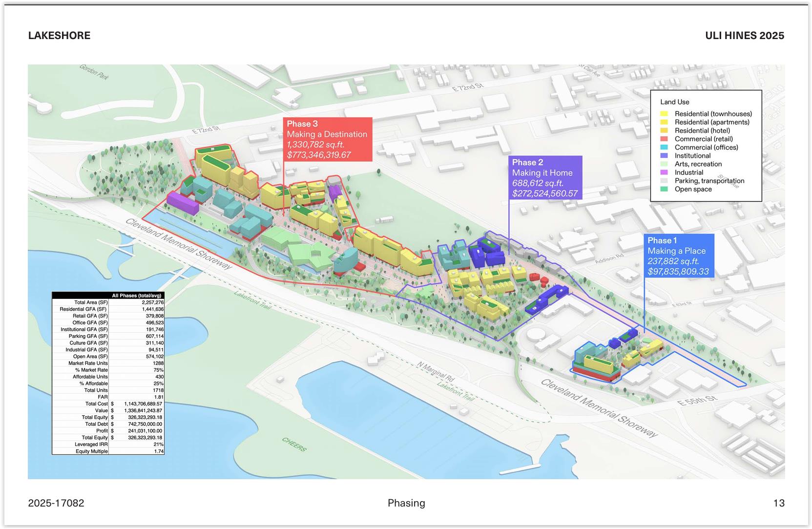The width and height of the screenshot is (812, 529).
Task: Select the 'Open Area (SF)' value '574,102'
Action: 155,357
